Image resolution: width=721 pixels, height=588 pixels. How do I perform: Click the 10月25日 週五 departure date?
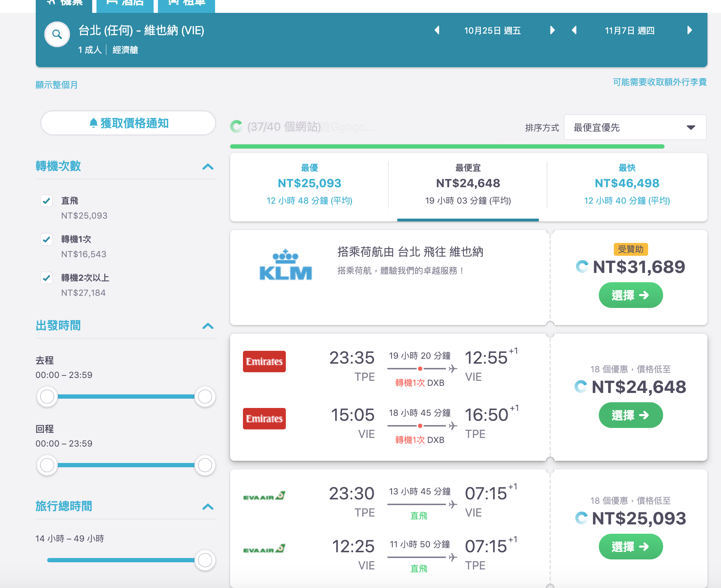(492, 31)
